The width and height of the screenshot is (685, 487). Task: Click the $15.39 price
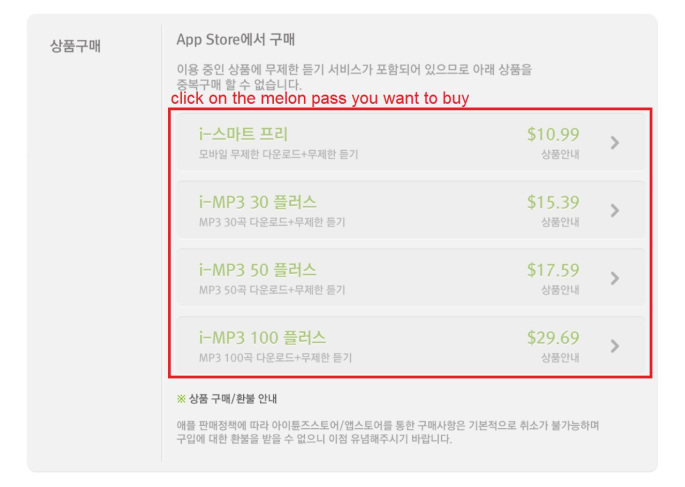[553, 202]
